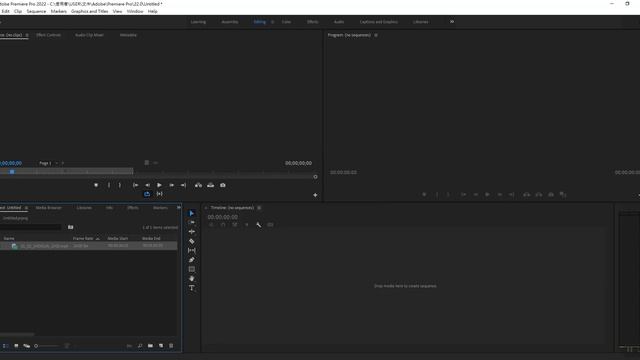Open the Editing workspace menu icon
Image resolution: width=640 pixels, height=360 pixels.
(x=272, y=22)
